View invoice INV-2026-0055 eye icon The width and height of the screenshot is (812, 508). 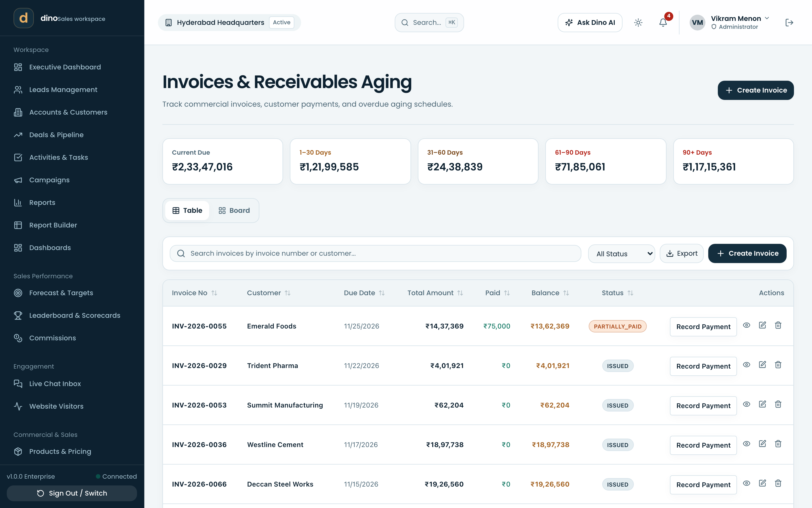click(x=747, y=325)
